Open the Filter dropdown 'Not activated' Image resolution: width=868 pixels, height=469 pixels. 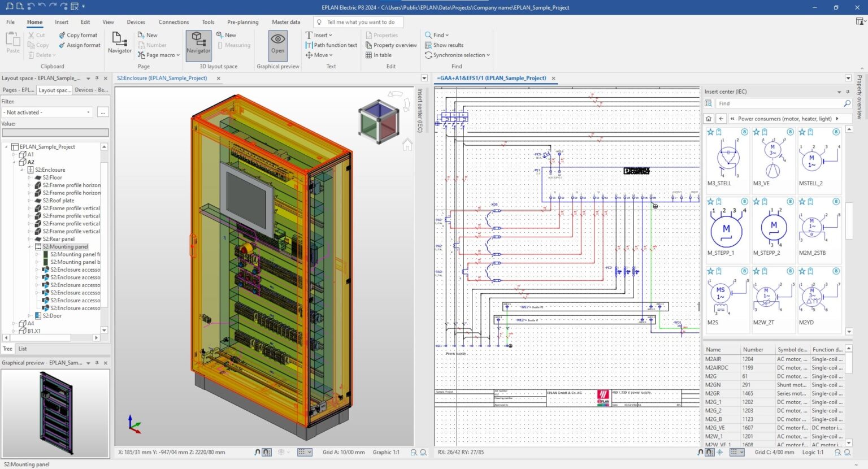pos(47,112)
